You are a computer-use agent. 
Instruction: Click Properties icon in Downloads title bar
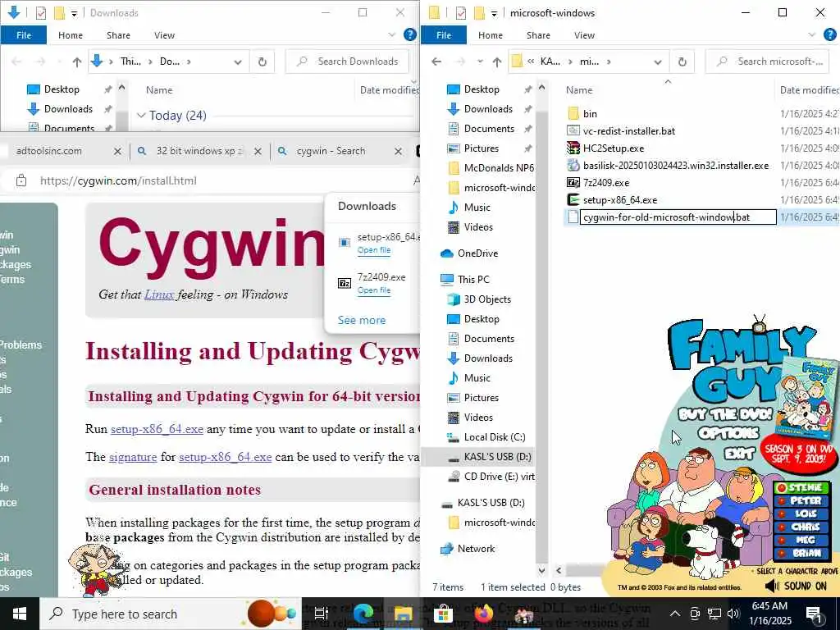coord(41,13)
